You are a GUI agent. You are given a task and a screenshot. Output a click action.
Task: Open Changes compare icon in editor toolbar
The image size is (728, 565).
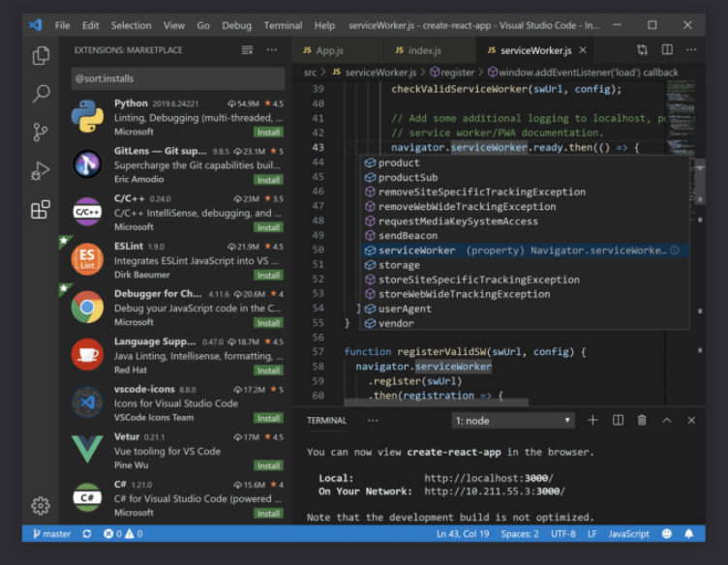pos(642,49)
